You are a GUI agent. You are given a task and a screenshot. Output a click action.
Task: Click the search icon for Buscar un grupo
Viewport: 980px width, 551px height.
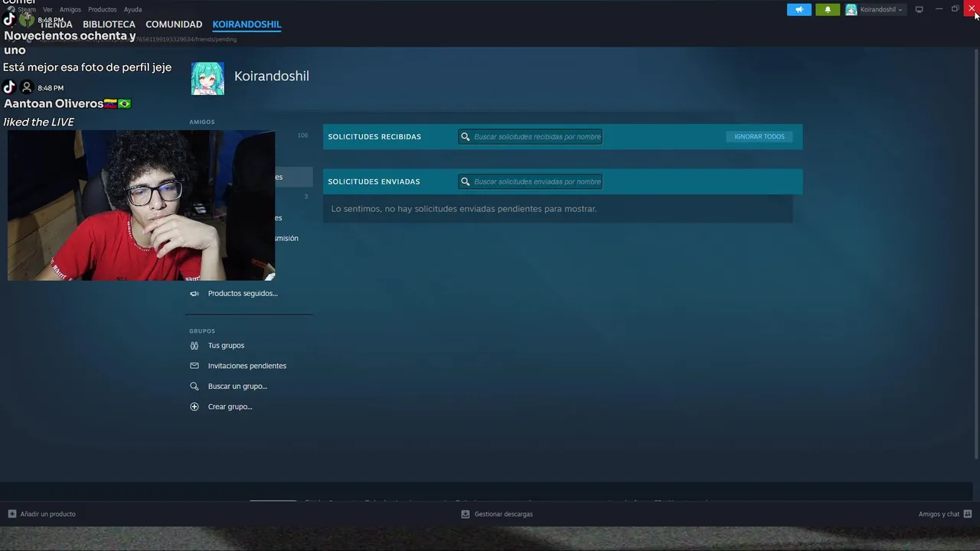point(194,386)
